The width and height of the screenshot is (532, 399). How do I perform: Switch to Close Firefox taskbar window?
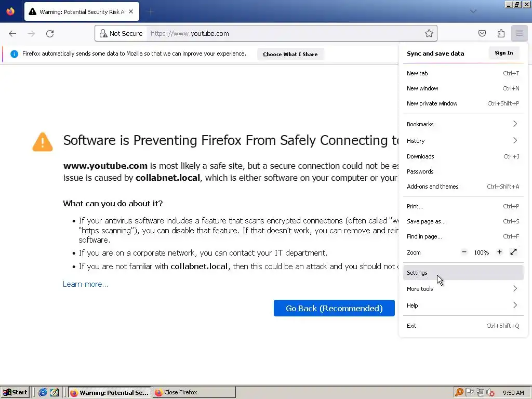pos(194,392)
